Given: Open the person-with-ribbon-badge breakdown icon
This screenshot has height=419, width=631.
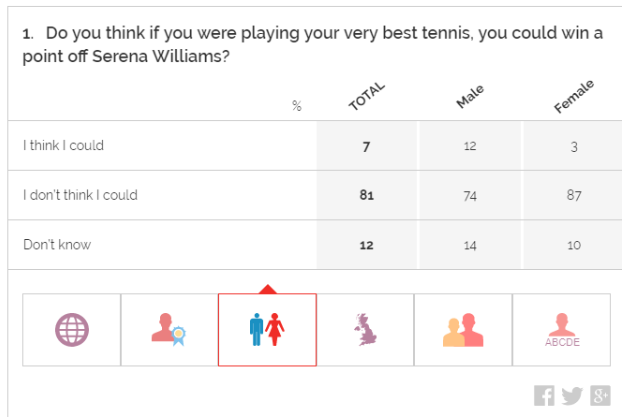Looking at the screenshot, I should [x=169, y=330].
